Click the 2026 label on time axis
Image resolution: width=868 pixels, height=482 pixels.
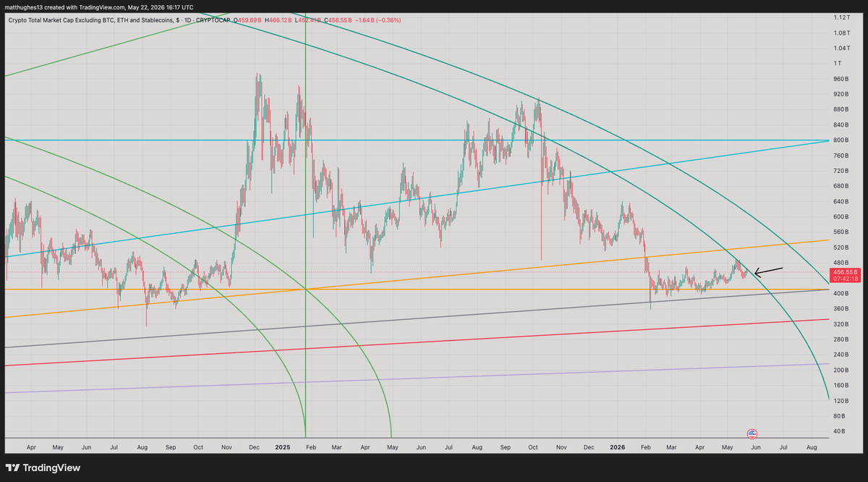coord(616,448)
